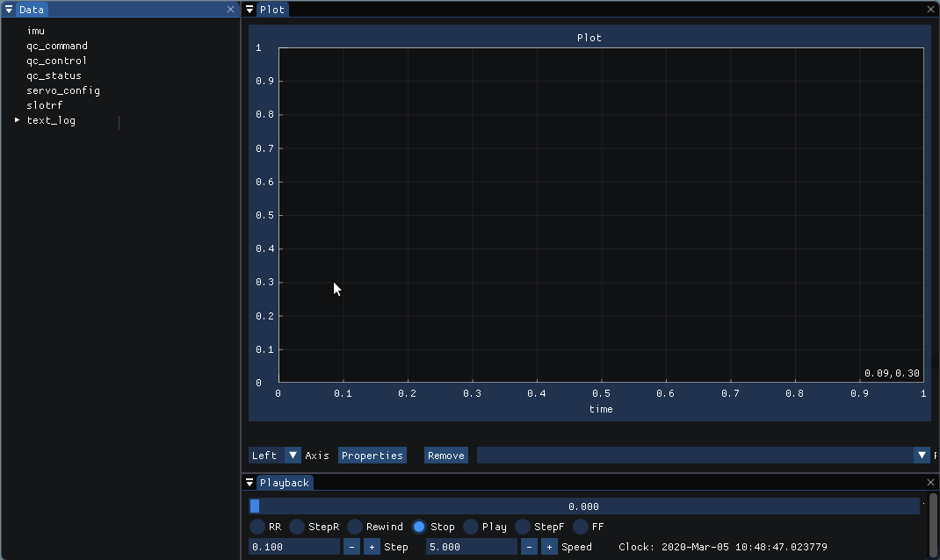The width and height of the screenshot is (940, 560).
Task: Select the Play radio button
Action: click(471, 527)
